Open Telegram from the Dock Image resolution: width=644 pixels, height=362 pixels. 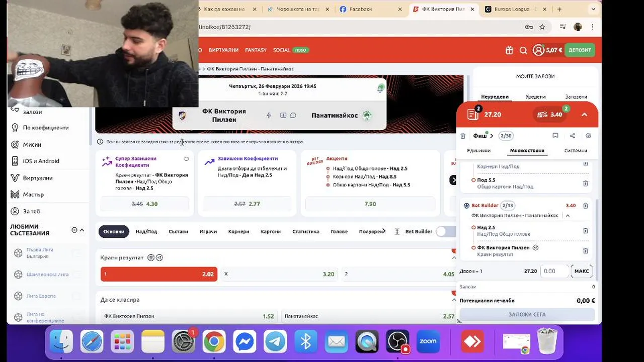[275, 342]
